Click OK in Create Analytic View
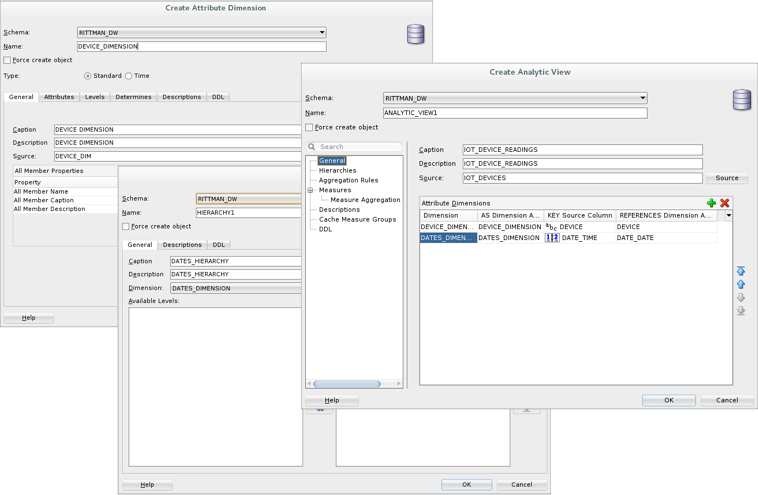 click(669, 400)
